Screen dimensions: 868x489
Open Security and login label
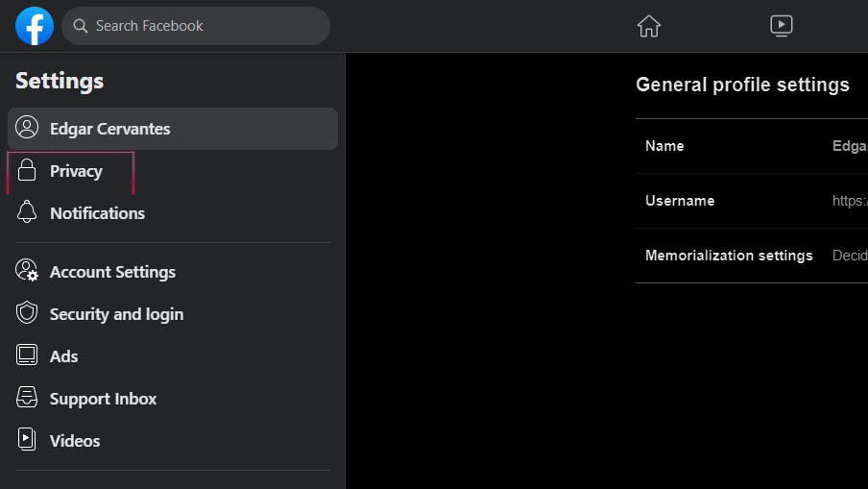(x=116, y=314)
